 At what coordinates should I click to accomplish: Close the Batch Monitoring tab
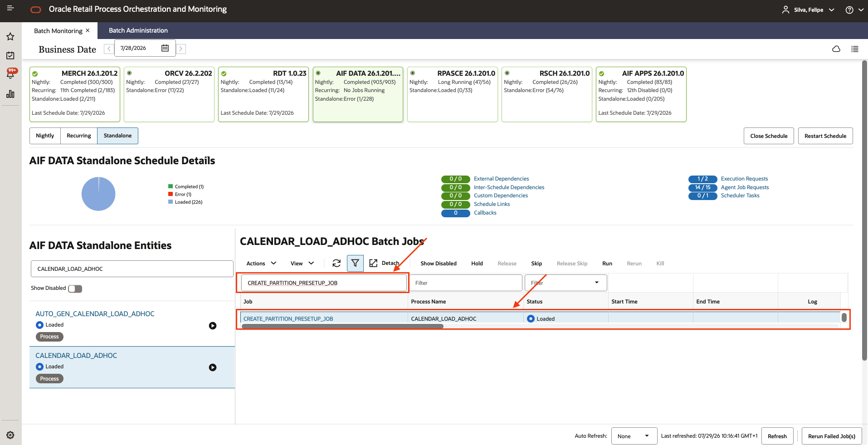coord(88,30)
